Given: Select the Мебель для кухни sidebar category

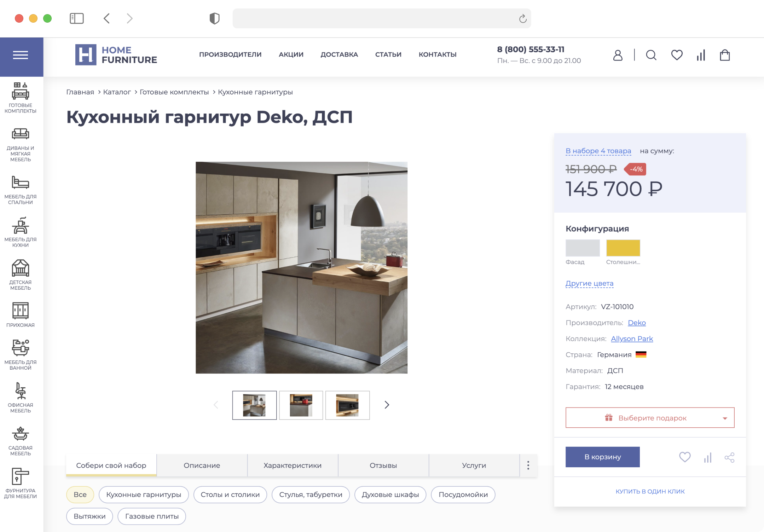Looking at the screenshot, I should [21, 232].
